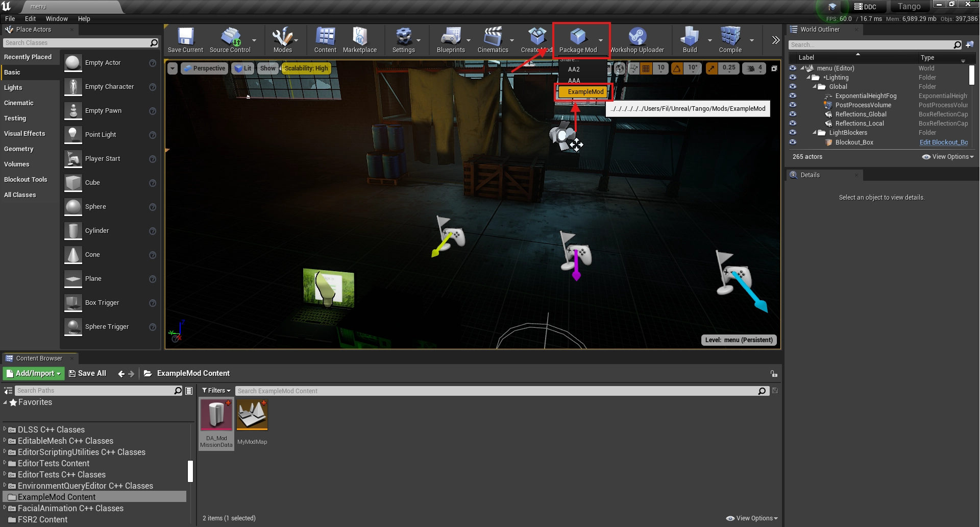Click the Lit view mode button
The width and height of the screenshot is (980, 527).
click(243, 68)
